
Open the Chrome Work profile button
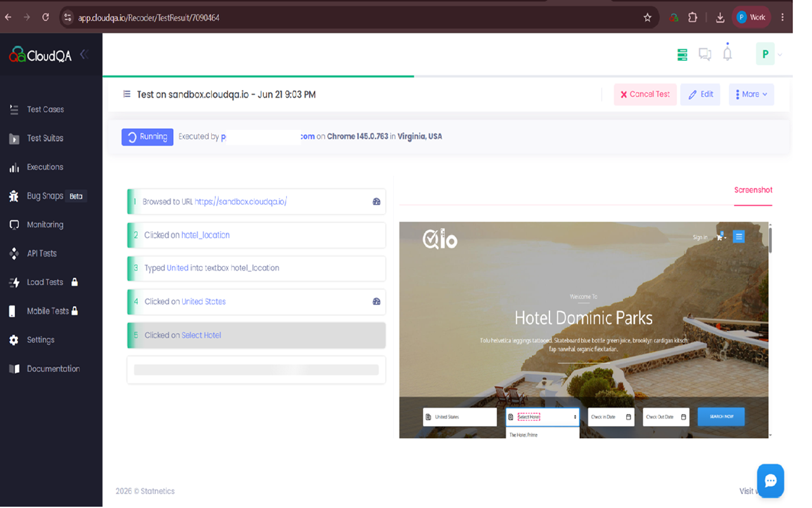752,18
